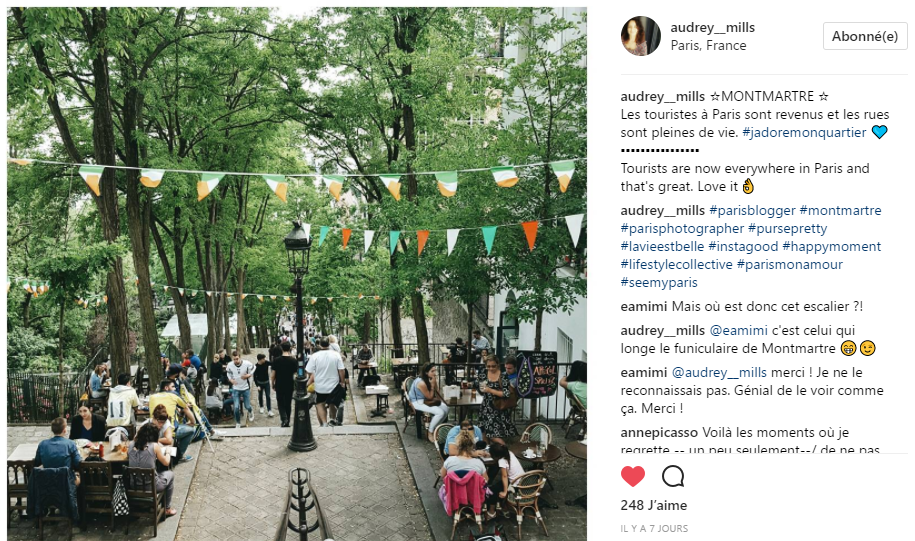Open annepicasso's profile from comment

[659, 433]
